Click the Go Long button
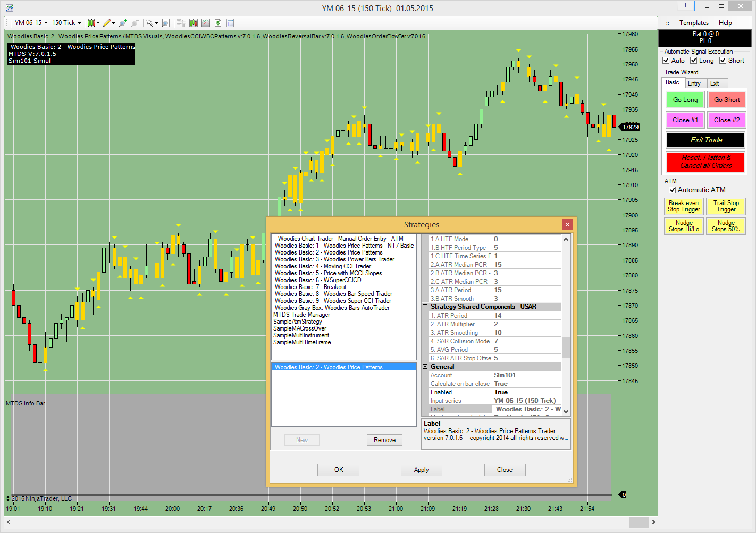756x533 pixels. point(685,100)
